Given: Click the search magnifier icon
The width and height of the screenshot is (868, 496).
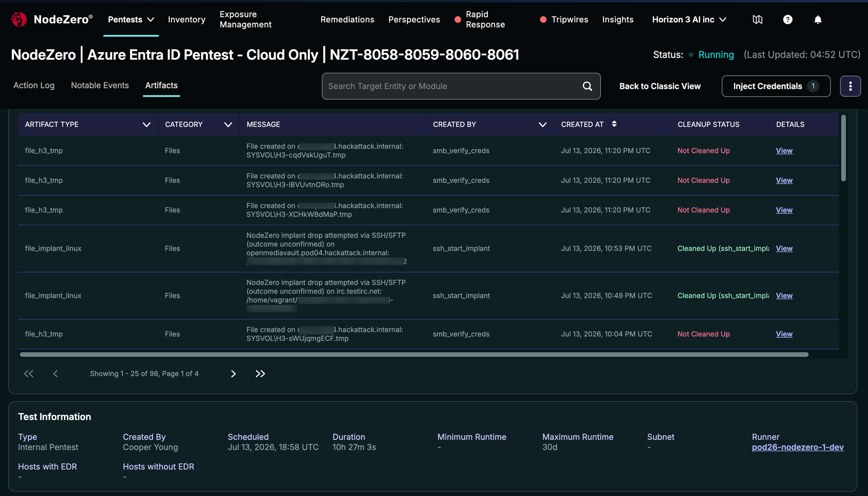Looking at the screenshot, I should click(x=587, y=86).
